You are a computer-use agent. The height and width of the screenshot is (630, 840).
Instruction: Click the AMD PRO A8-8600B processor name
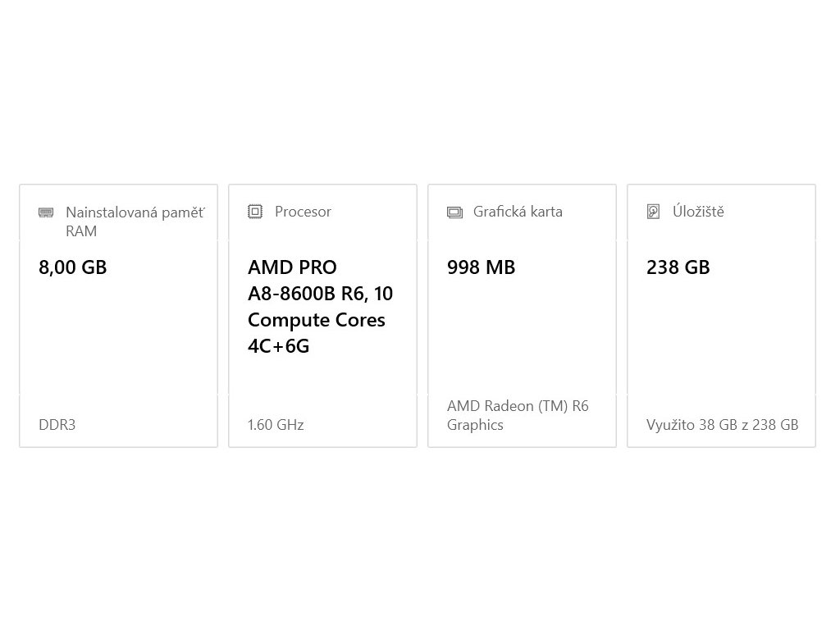pyautogui.click(x=320, y=307)
